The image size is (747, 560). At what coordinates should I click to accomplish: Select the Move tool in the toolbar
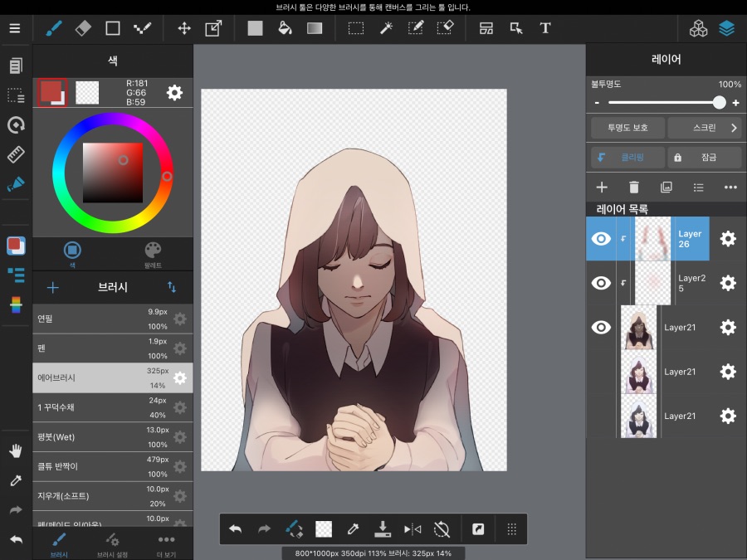pyautogui.click(x=183, y=27)
